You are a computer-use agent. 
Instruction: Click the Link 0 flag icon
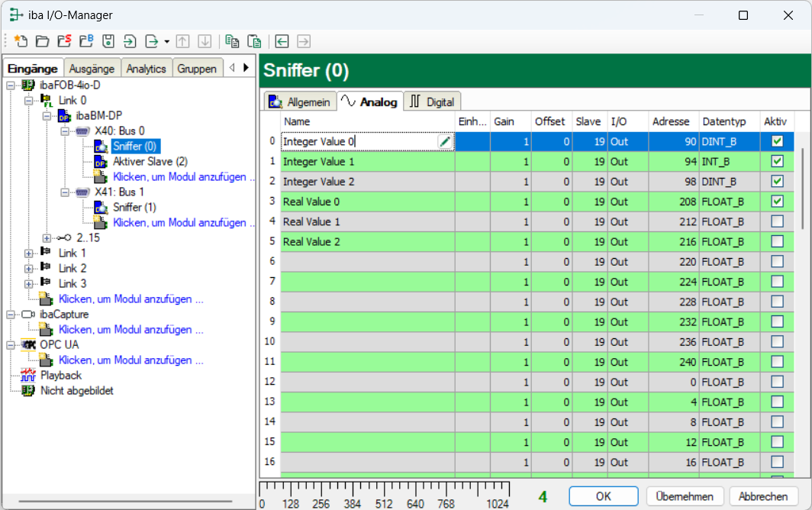pos(47,101)
